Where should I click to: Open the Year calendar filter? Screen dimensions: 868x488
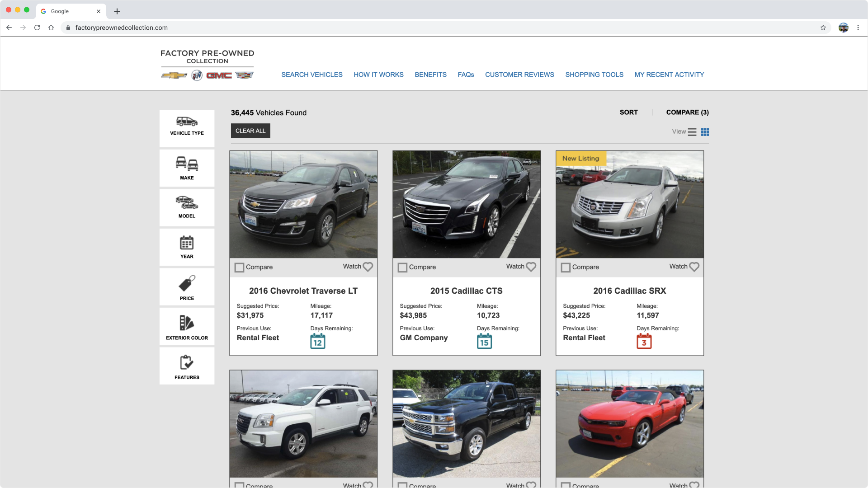pyautogui.click(x=187, y=243)
